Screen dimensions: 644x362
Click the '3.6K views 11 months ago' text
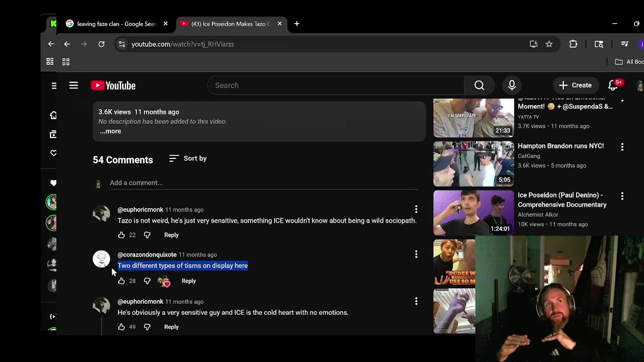(139, 112)
